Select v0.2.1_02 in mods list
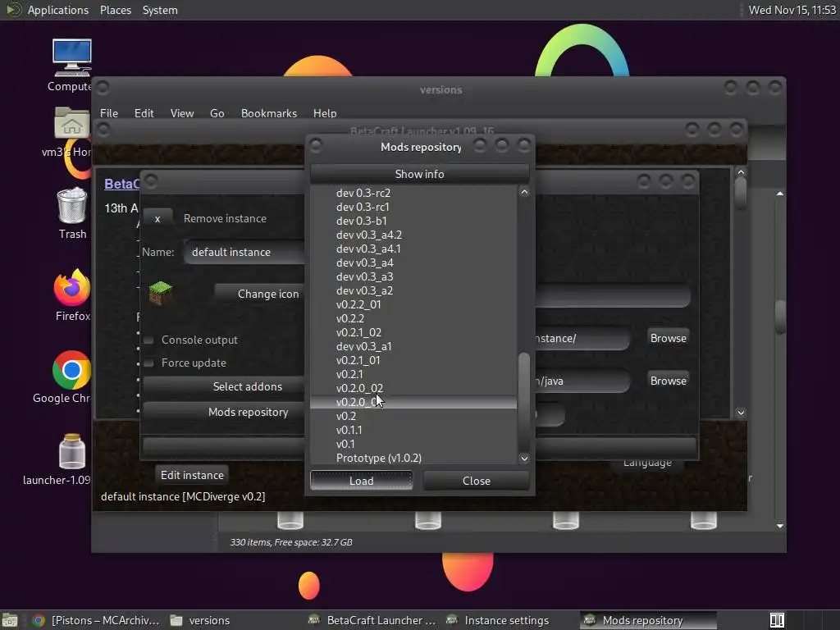The image size is (840, 630). 413,332
